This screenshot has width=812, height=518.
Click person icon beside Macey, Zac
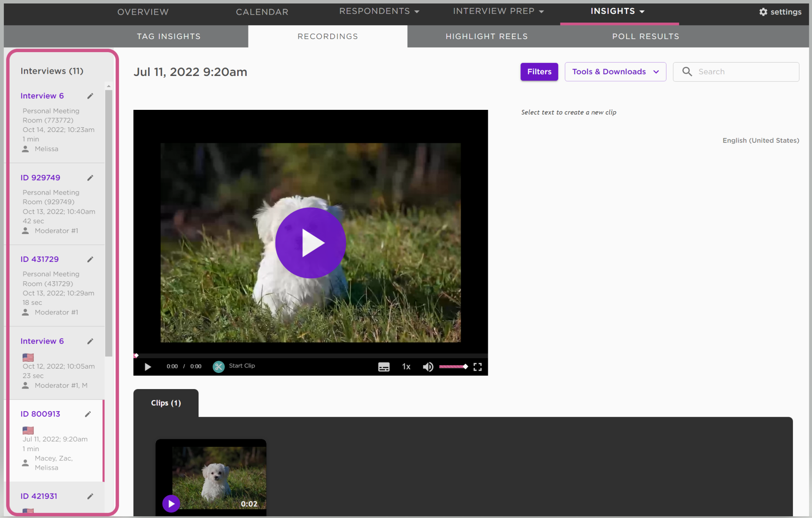coord(26,463)
